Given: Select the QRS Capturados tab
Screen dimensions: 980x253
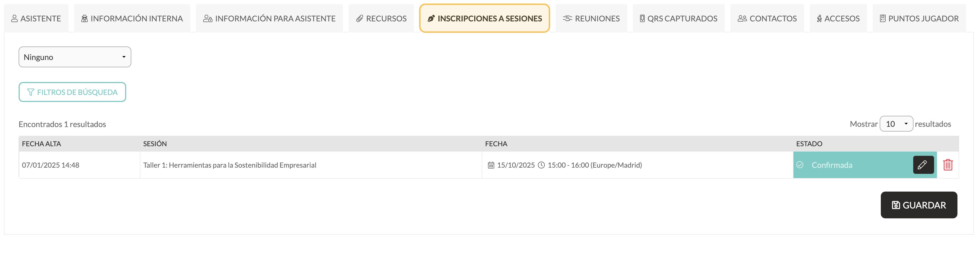Looking at the screenshot, I should pyautogui.click(x=679, y=18).
